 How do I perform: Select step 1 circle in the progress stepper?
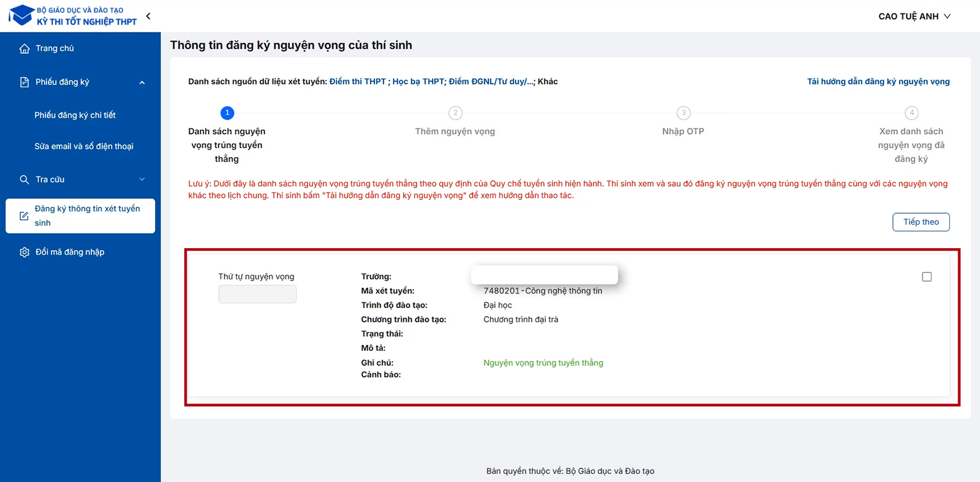pos(227,113)
